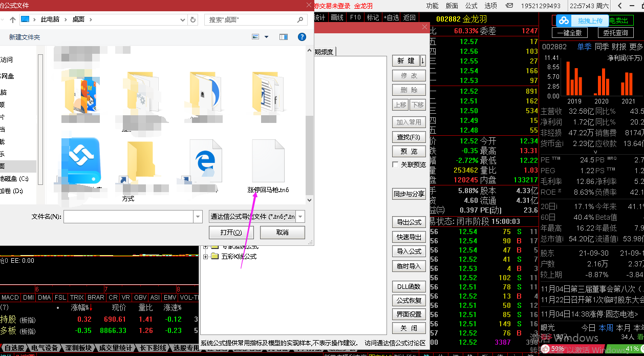
Task: Tick the 关联预览 checkbox
Action: coord(395,165)
